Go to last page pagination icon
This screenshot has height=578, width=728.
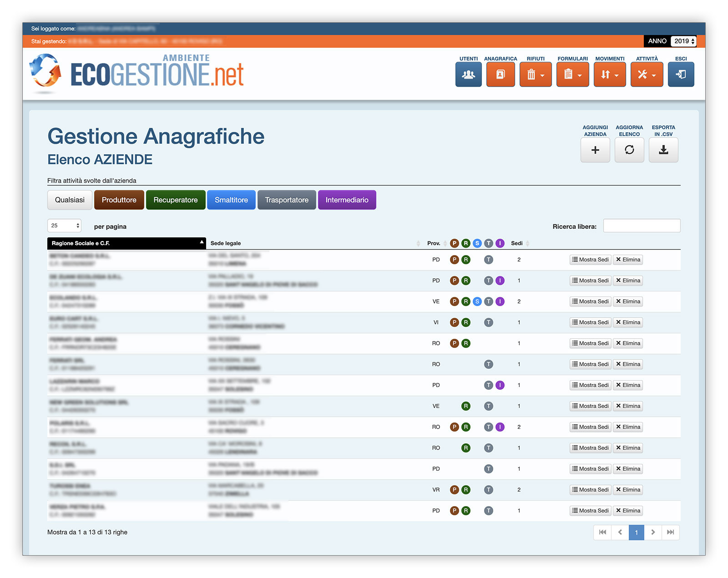pos(670,533)
